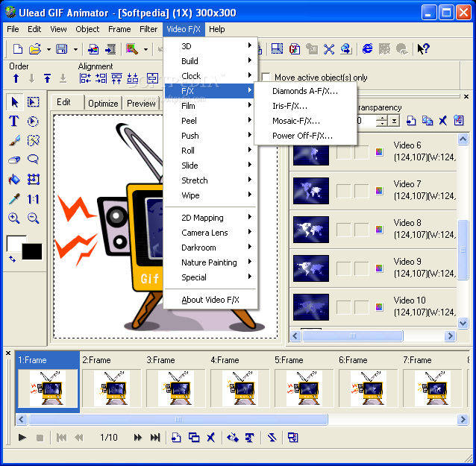476x466 pixels.
Task: Click the Swap colors arrow icon
Action: click(x=12, y=259)
